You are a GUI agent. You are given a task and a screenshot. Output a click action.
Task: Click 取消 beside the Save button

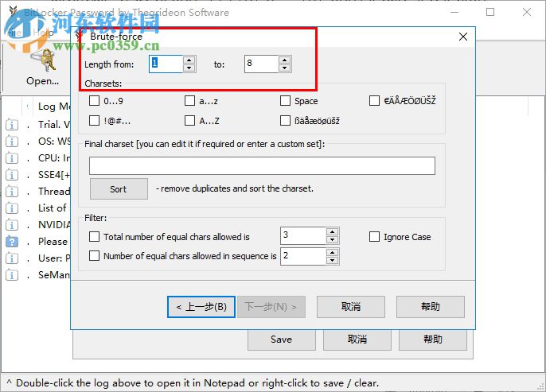tap(357, 340)
